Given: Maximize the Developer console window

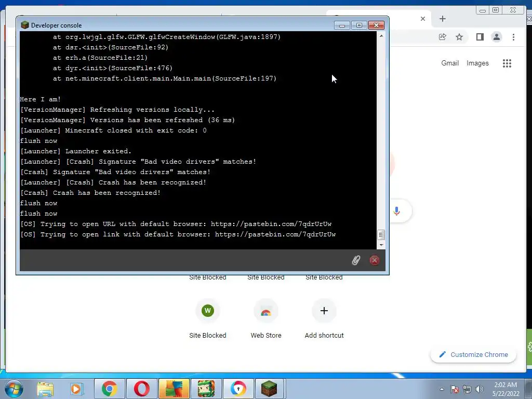Looking at the screenshot, I should [359, 25].
